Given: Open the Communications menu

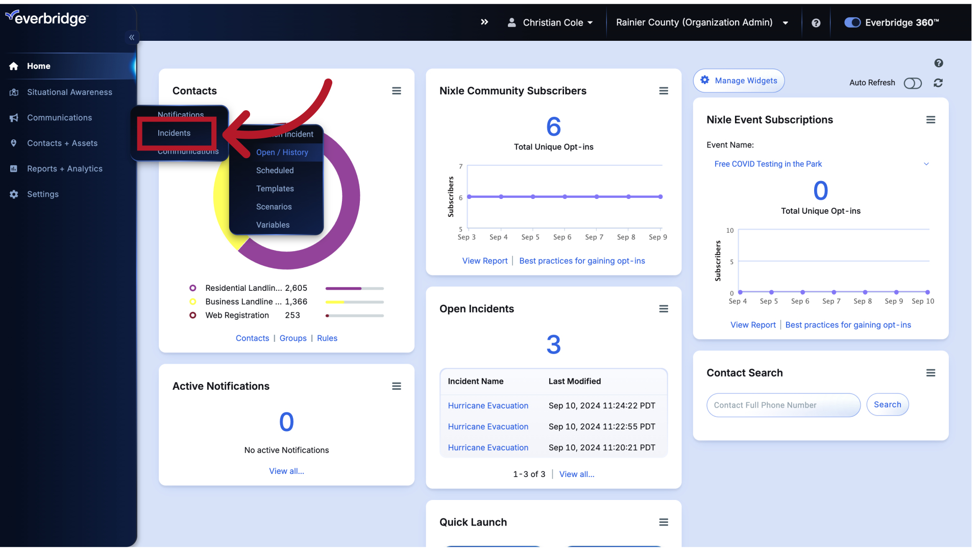Looking at the screenshot, I should point(59,118).
